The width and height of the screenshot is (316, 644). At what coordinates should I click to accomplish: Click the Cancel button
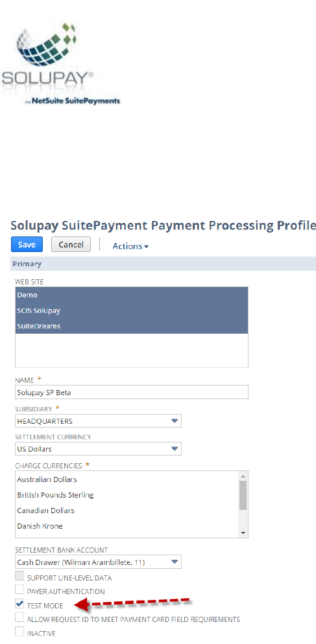pyautogui.click(x=71, y=244)
